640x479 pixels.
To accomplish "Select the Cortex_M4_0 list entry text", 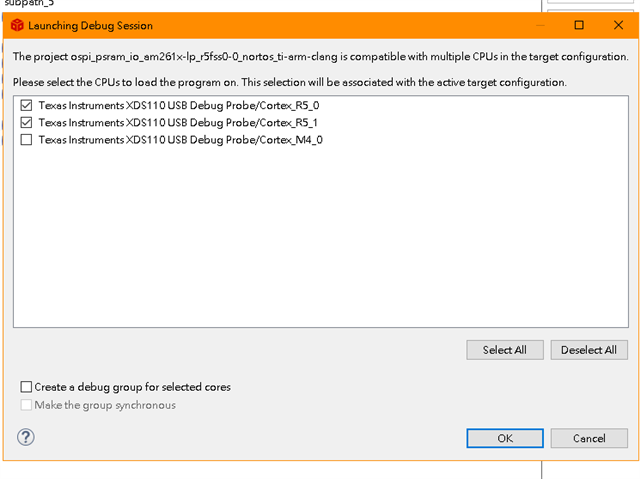I will tap(180, 140).
